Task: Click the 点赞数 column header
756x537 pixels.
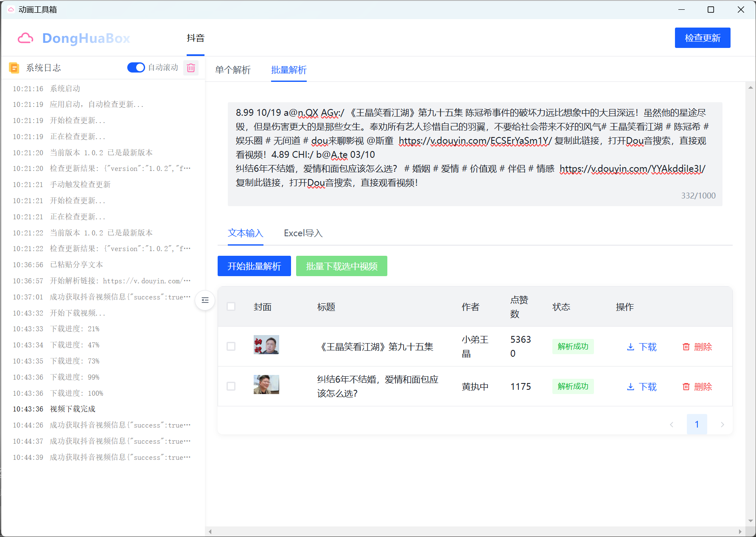Action: (519, 307)
